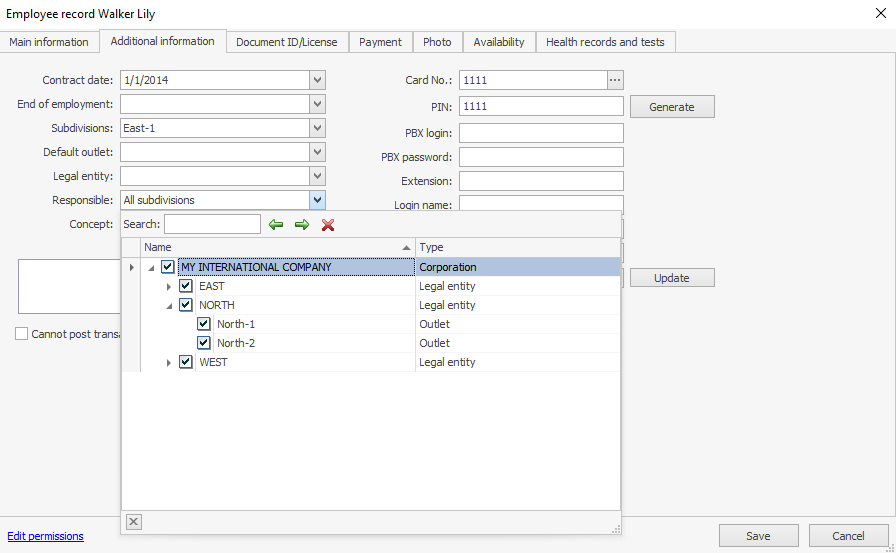Viewport: 896px width, 553px height.
Task: Click the ellipsis button next to Card No.
Action: [x=615, y=80]
